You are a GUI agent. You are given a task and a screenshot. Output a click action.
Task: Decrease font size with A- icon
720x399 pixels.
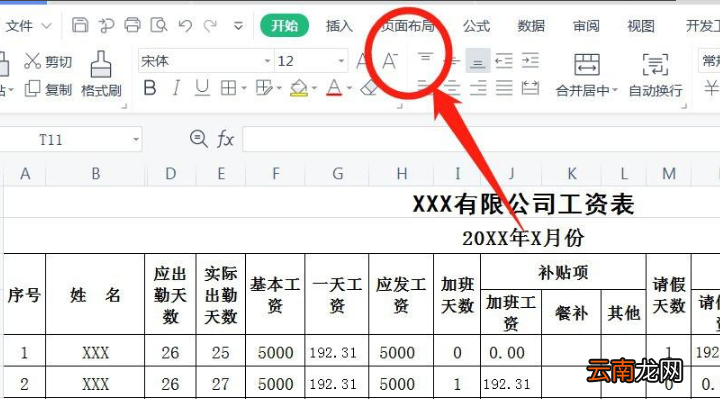tap(390, 61)
